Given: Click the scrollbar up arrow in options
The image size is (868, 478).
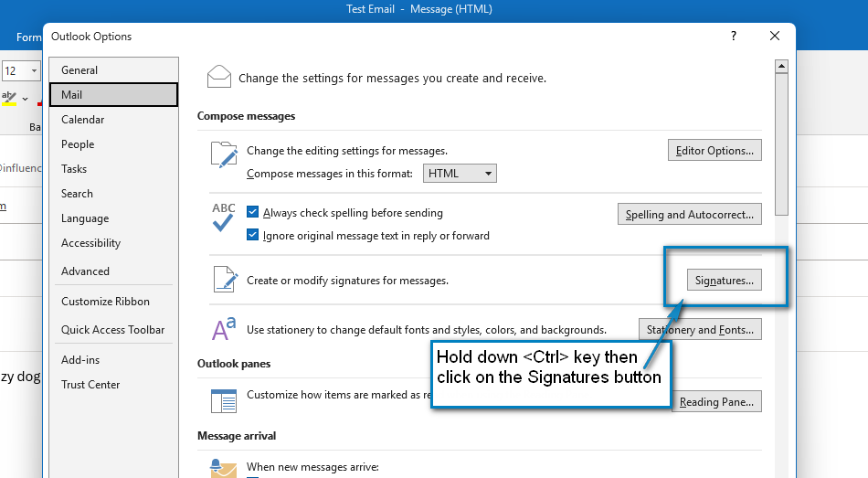Looking at the screenshot, I should coord(781,67).
